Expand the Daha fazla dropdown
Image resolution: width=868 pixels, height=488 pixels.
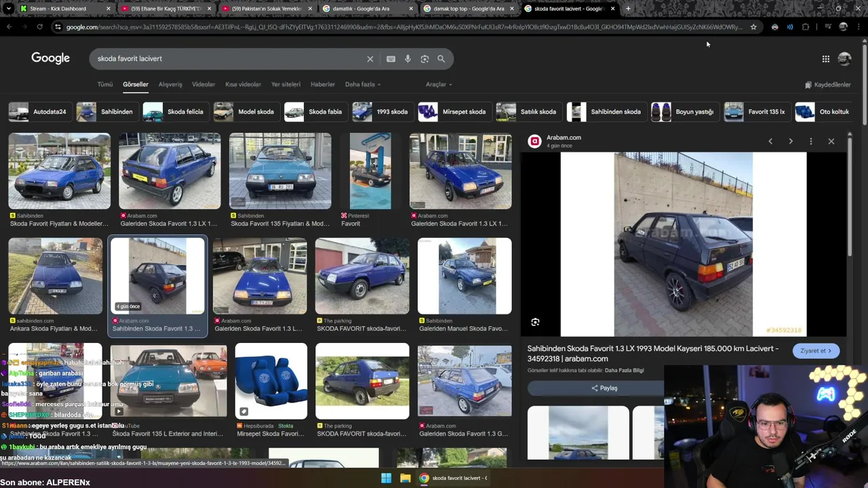tap(363, 85)
